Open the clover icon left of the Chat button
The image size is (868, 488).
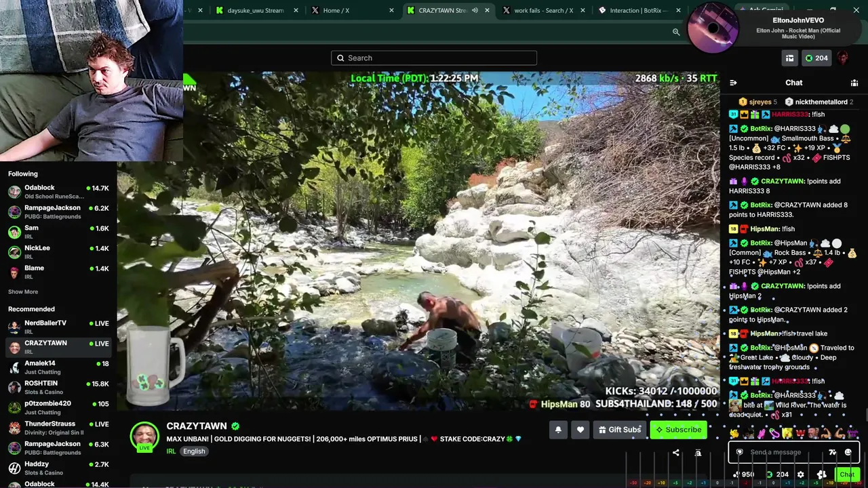tap(821, 474)
